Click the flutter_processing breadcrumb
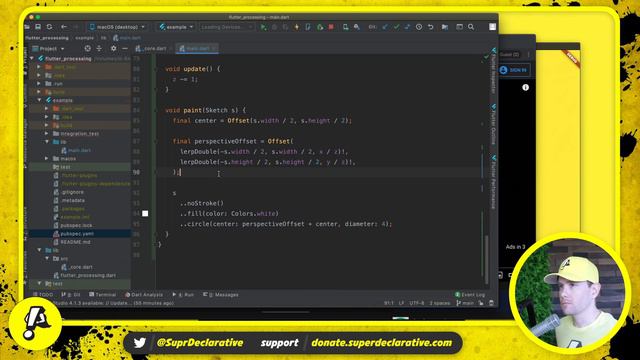This screenshot has width=640, height=360. click(x=47, y=38)
